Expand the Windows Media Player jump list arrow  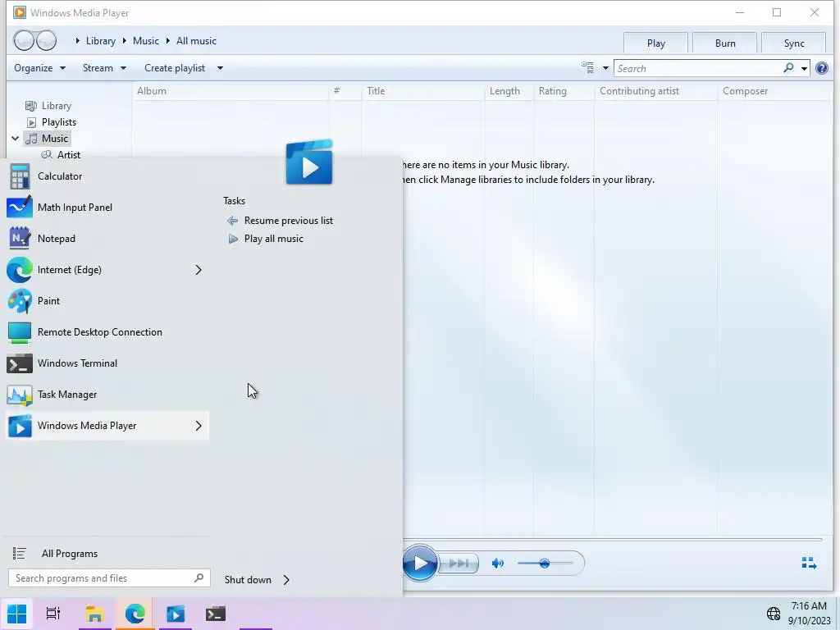point(199,426)
